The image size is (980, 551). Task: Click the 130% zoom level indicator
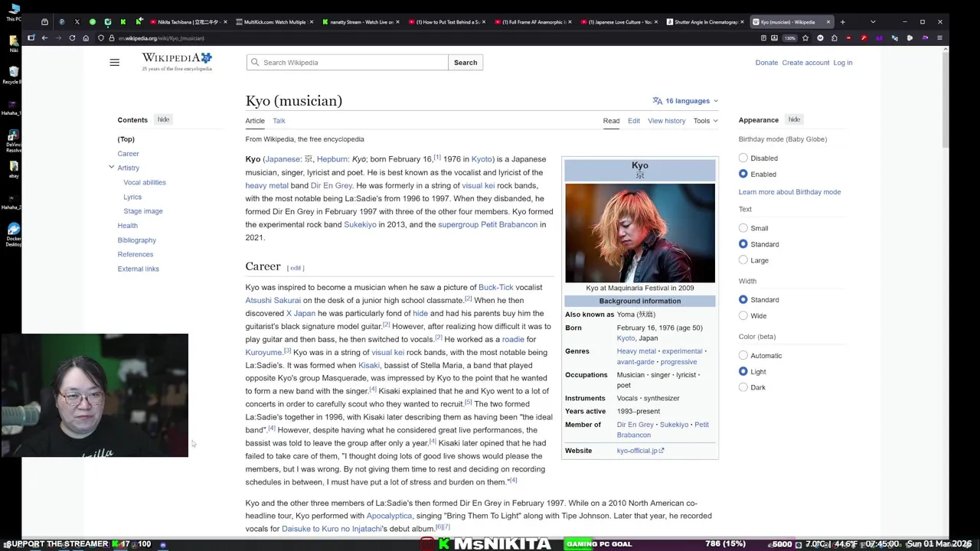tap(789, 37)
